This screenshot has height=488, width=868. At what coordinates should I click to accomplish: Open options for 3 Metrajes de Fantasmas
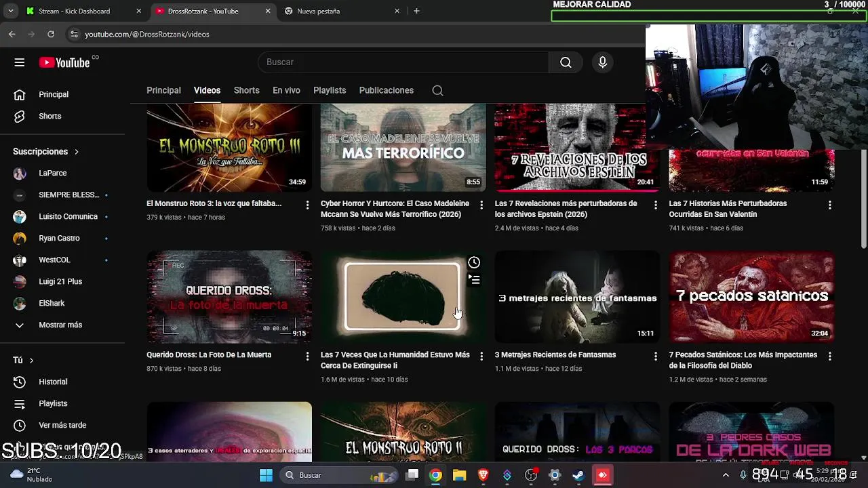[655, 356]
